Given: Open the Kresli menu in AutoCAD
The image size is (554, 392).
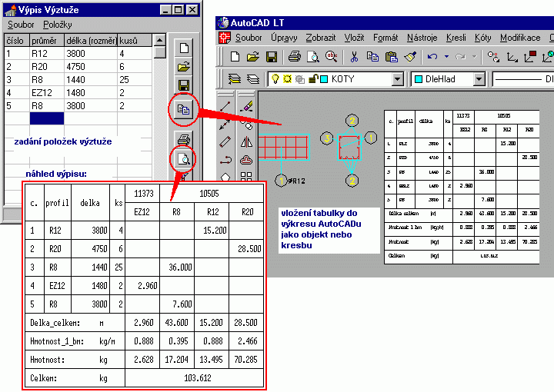Looking at the screenshot, I should tap(456, 38).
